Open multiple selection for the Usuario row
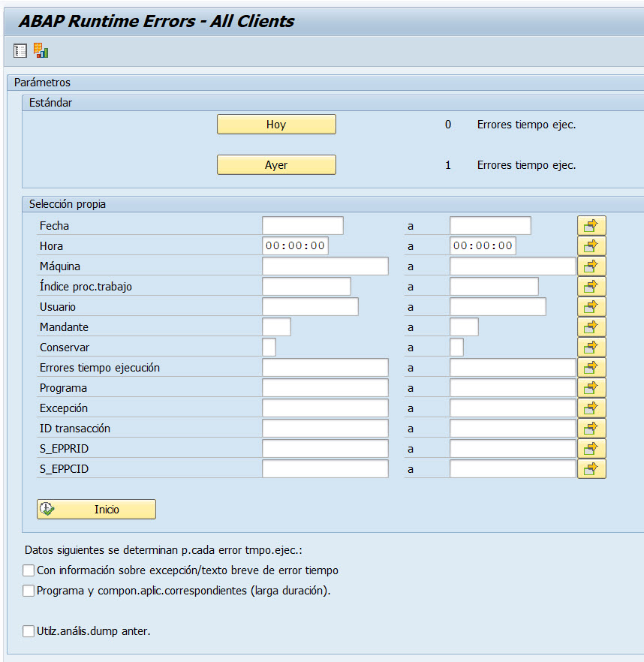 591,306
